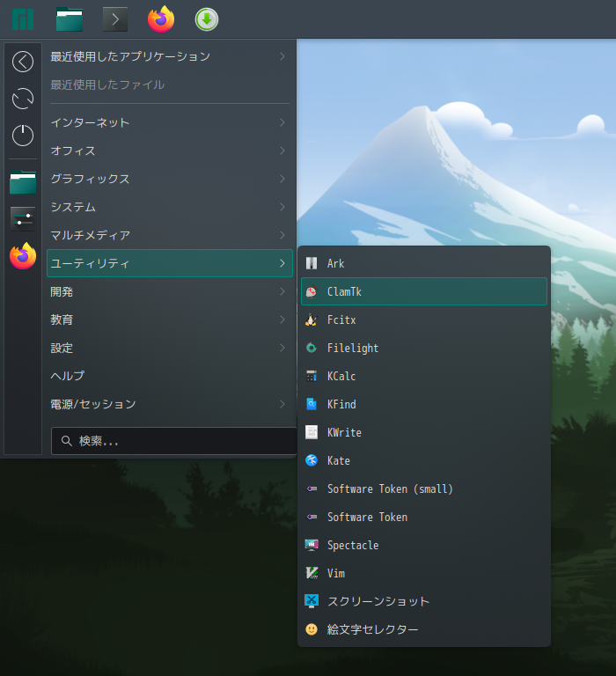
Task: Click the KFind search icon
Action: pyautogui.click(x=312, y=404)
